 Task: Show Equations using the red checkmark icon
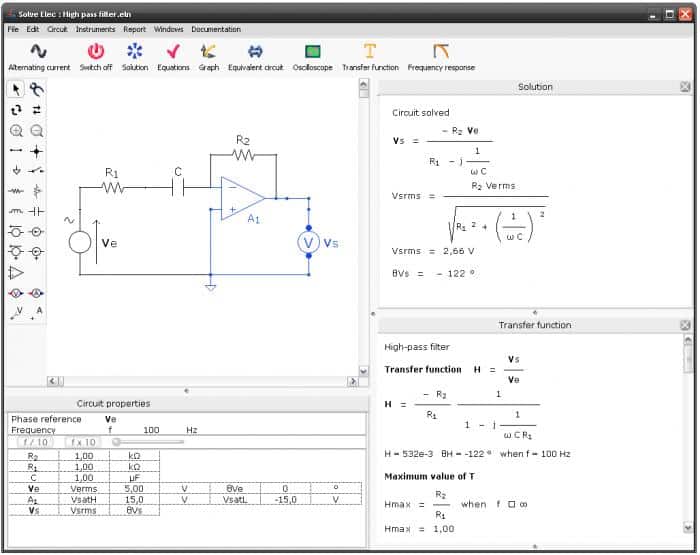coord(173,52)
